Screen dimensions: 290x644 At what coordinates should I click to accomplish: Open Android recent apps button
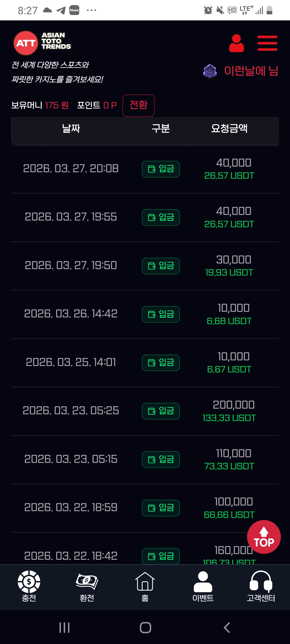coord(64,628)
